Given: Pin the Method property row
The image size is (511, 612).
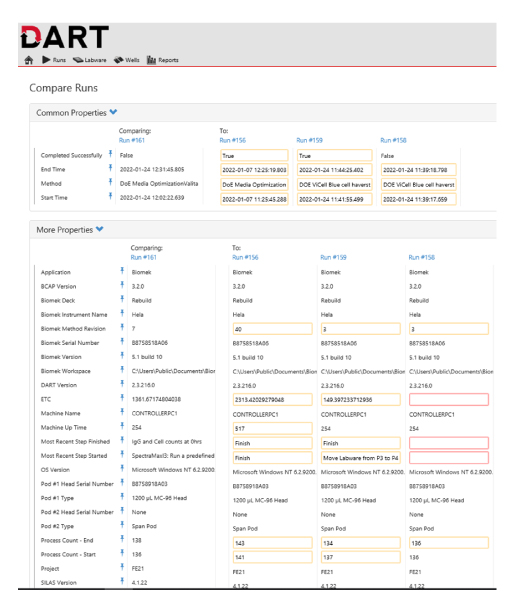Looking at the screenshot, I should pos(110,182).
